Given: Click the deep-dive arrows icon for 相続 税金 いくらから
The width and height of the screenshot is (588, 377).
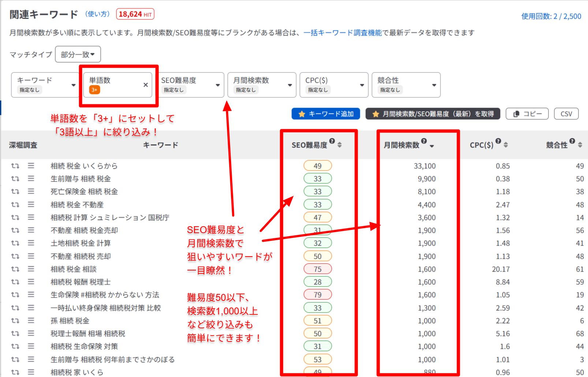Looking at the screenshot, I should [15, 166].
